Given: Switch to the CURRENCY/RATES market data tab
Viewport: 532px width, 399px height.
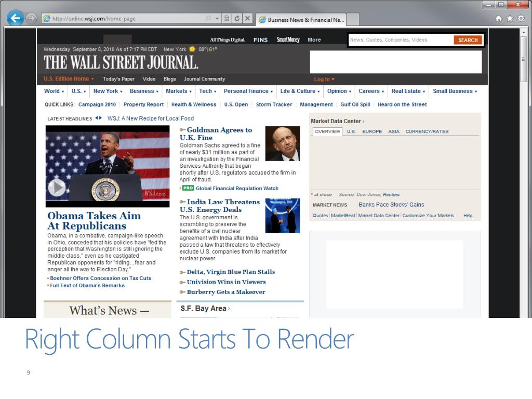Looking at the screenshot, I should coord(427,131).
